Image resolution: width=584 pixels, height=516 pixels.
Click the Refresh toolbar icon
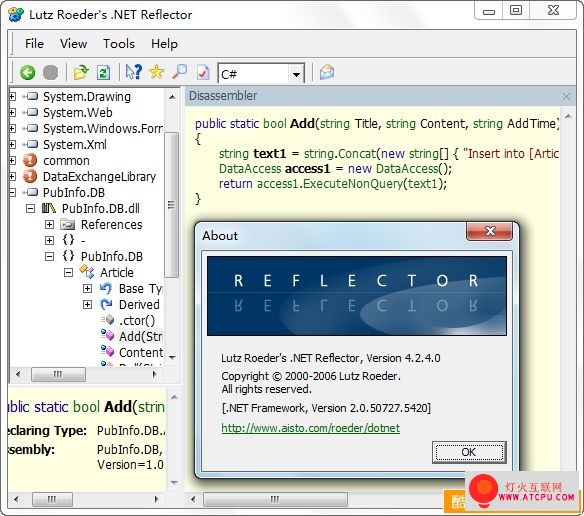point(103,73)
